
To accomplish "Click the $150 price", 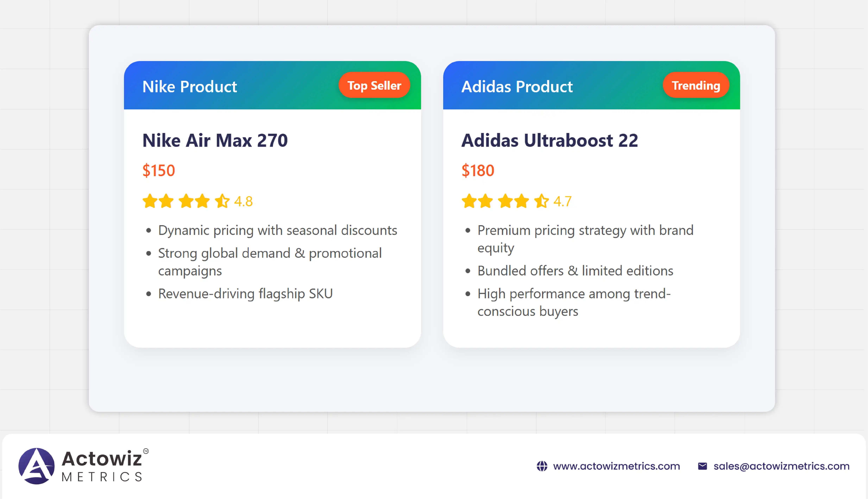I will 159,170.
